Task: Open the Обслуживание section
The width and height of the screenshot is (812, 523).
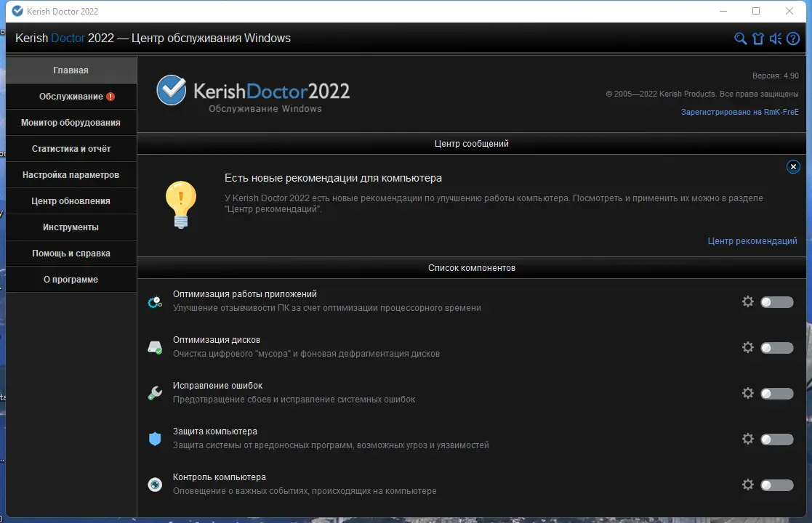Action: pyautogui.click(x=71, y=96)
